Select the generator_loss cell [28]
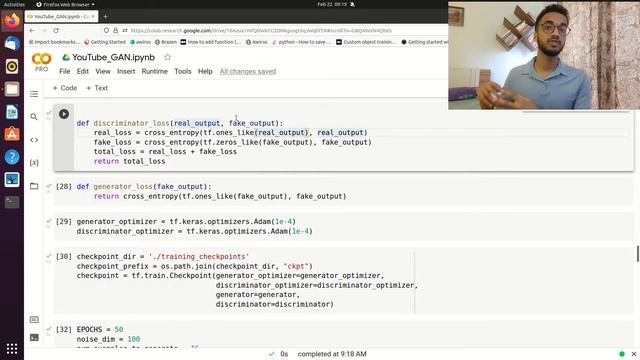640x360 pixels. [343, 191]
